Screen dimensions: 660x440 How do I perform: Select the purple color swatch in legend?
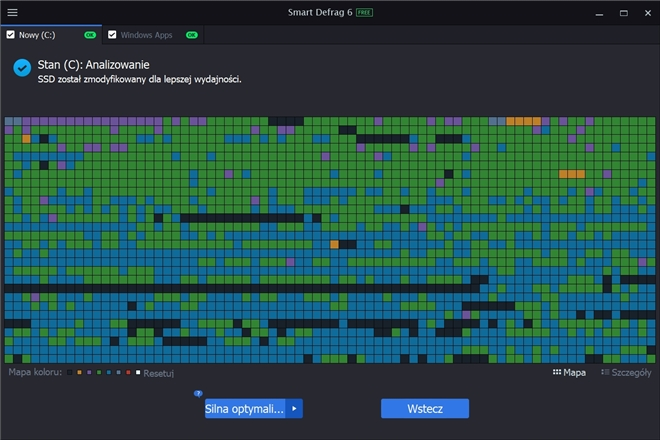(89, 373)
